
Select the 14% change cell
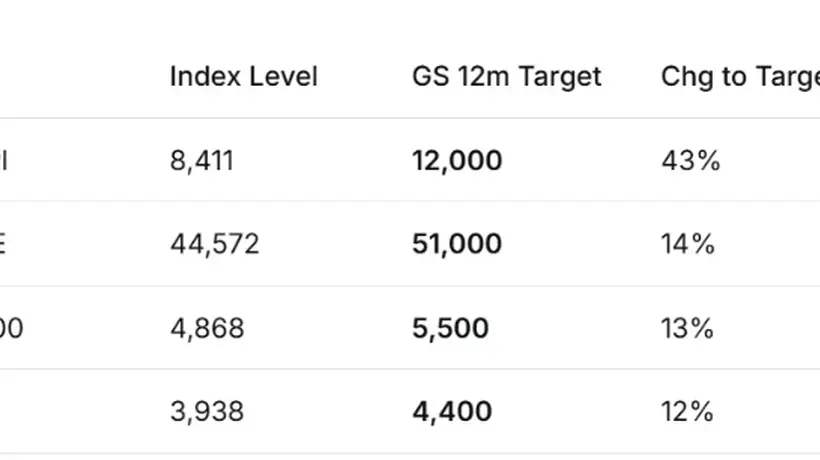tap(688, 244)
